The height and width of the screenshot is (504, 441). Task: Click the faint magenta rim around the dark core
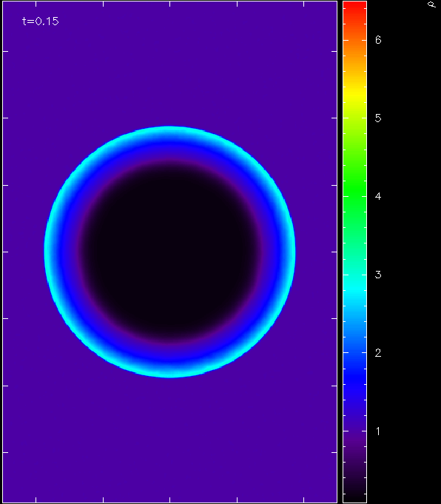tap(169, 162)
